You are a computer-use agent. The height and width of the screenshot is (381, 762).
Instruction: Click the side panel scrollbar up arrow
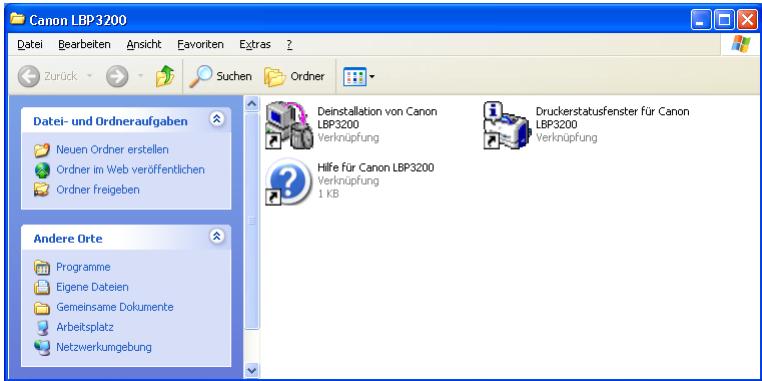251,104
